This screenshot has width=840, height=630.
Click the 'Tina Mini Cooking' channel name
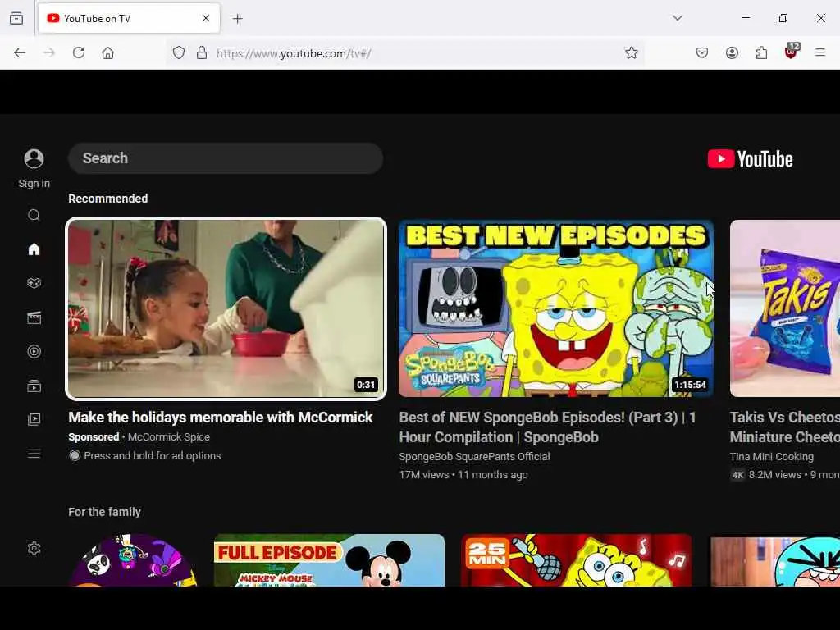click(771, 456)
